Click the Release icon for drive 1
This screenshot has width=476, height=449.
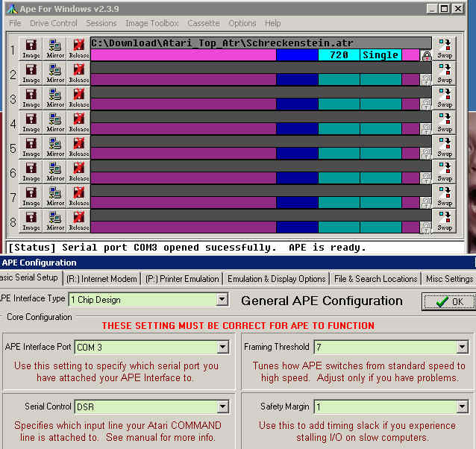click(x=78, y=48)
